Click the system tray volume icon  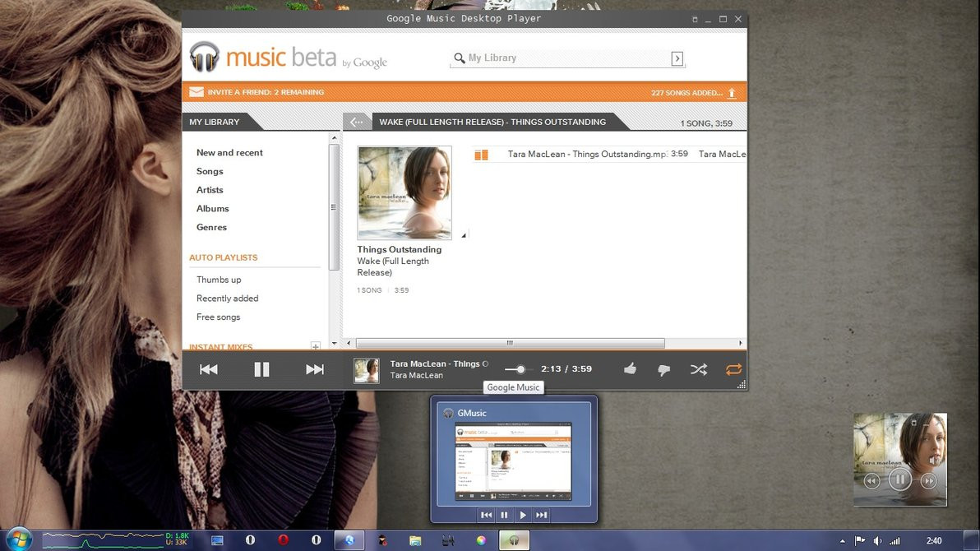tap(877, 541)
